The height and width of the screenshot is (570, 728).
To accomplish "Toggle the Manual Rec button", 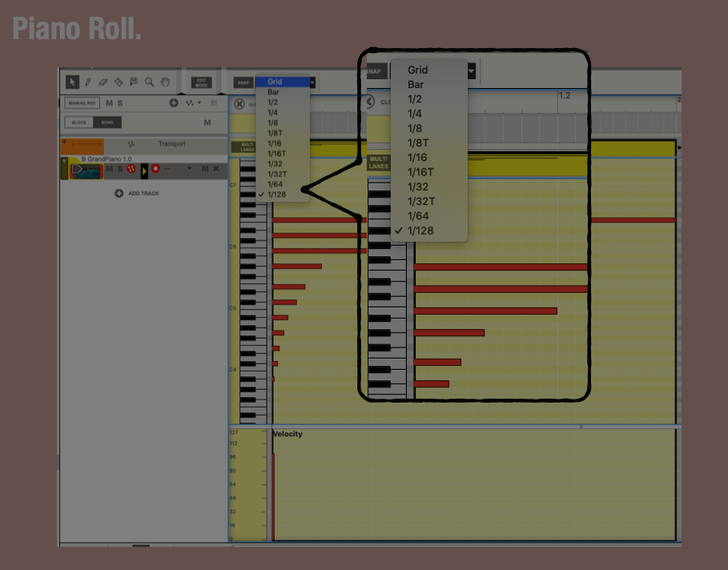I will pos(82,103).
